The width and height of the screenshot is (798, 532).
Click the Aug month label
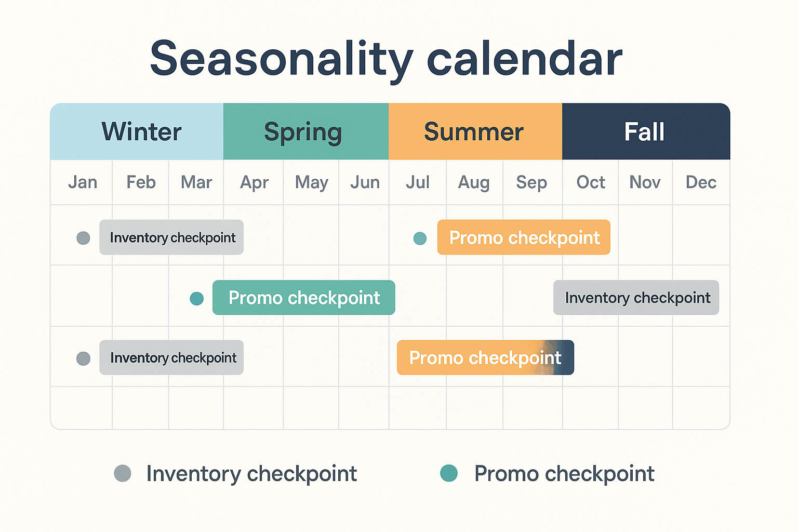coord(474,182)
